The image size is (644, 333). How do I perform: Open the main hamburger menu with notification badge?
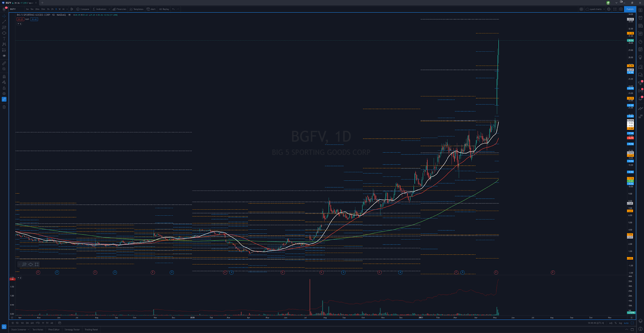pyautogui.click(x=4, y=9)
